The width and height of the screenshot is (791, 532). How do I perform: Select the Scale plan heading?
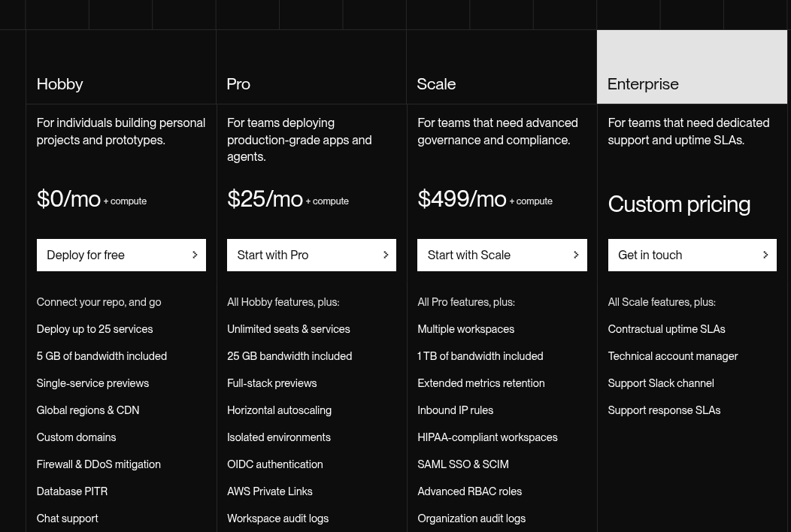(x=436, y=84)
